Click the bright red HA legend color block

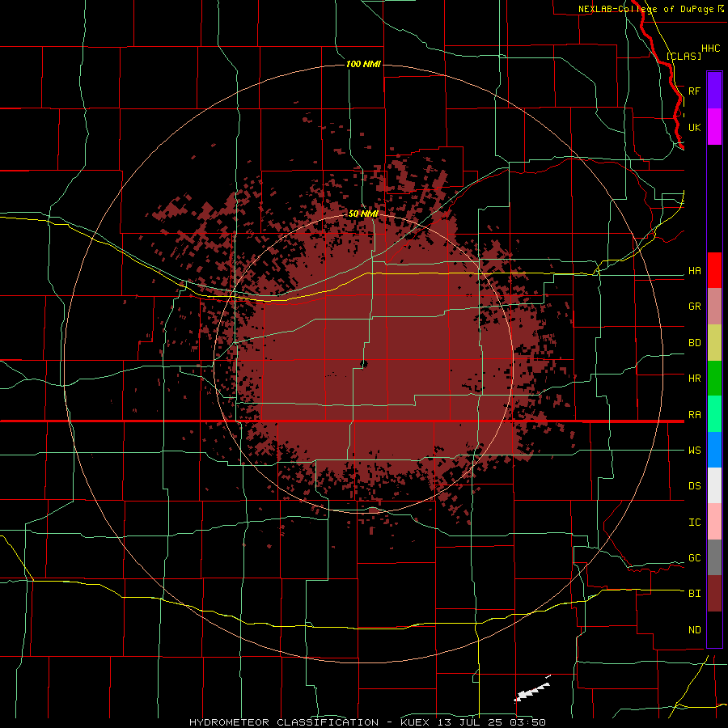click(714, 270)
